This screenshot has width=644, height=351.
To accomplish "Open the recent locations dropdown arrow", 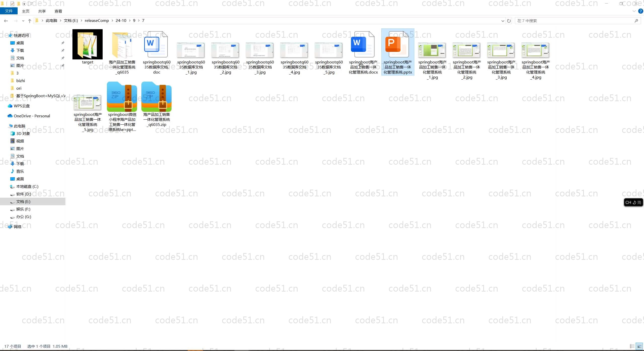I will 23,21.
